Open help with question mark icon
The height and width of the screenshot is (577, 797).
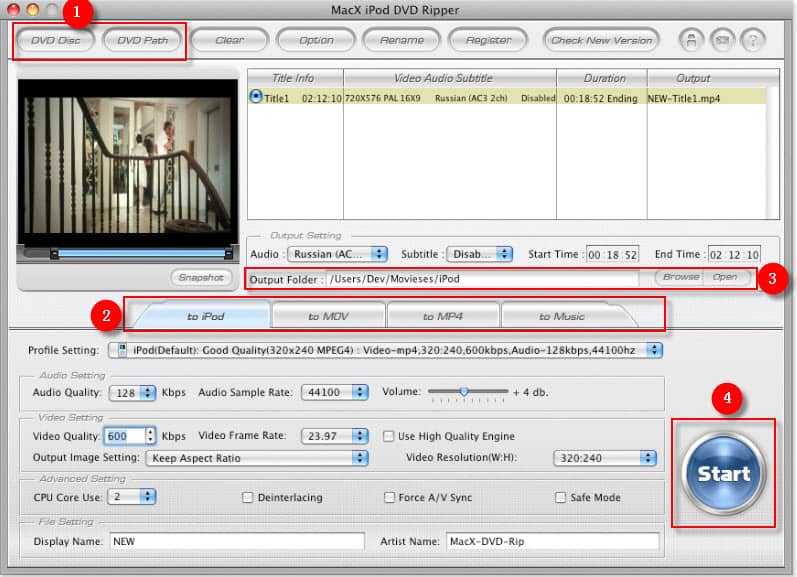coord(751,40)
